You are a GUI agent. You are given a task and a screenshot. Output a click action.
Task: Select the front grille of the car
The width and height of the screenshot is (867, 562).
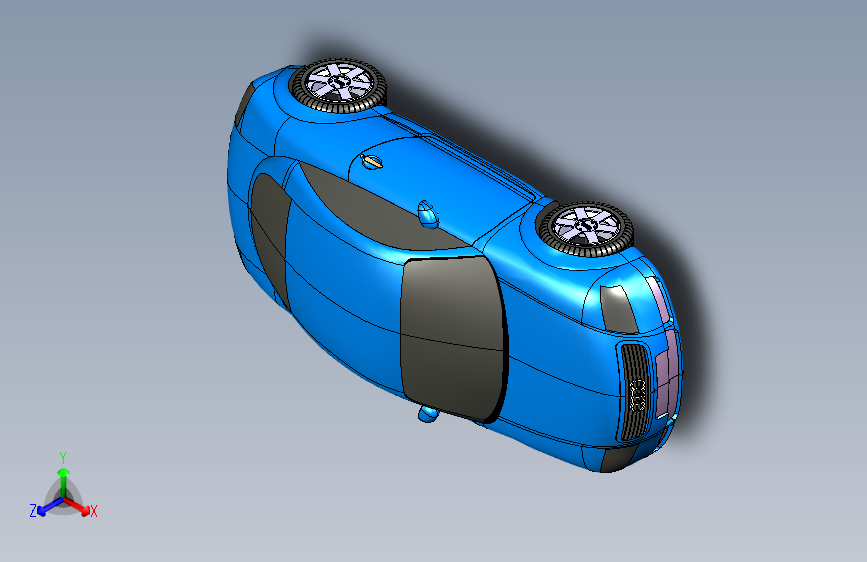point(634,392)
